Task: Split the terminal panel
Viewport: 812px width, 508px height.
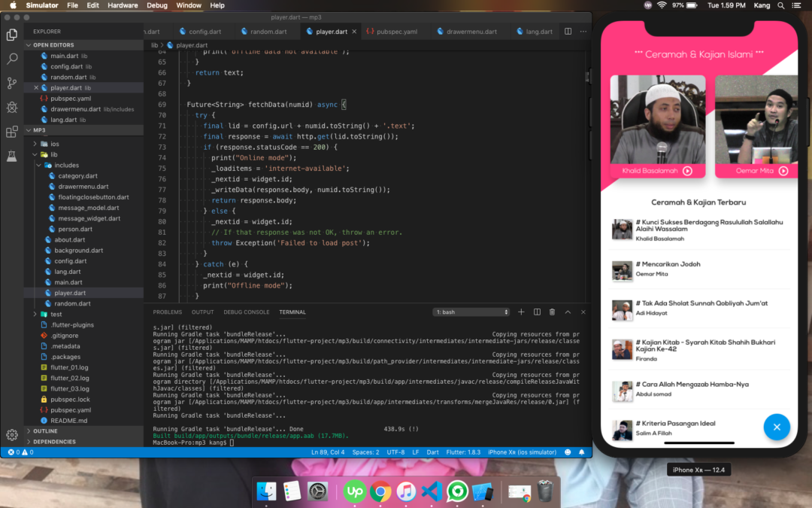Action: point(537,312)
